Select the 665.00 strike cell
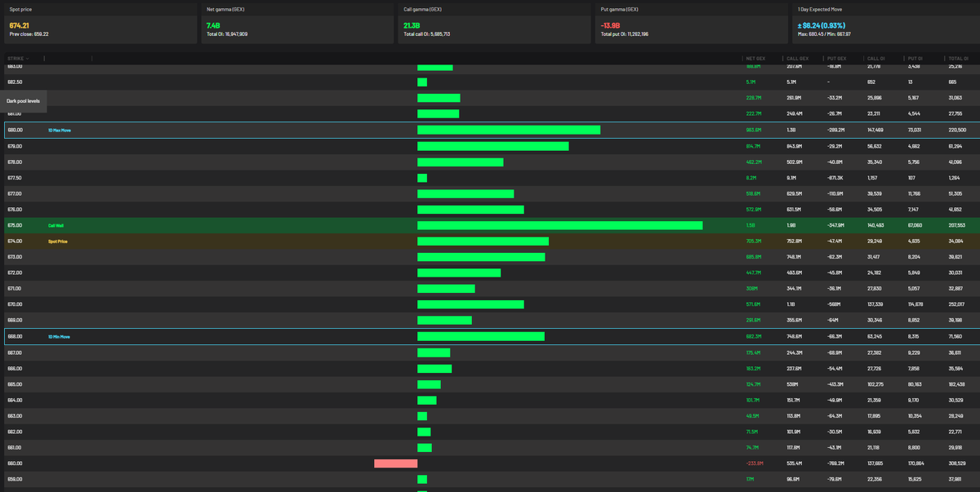 click(14, 384)
